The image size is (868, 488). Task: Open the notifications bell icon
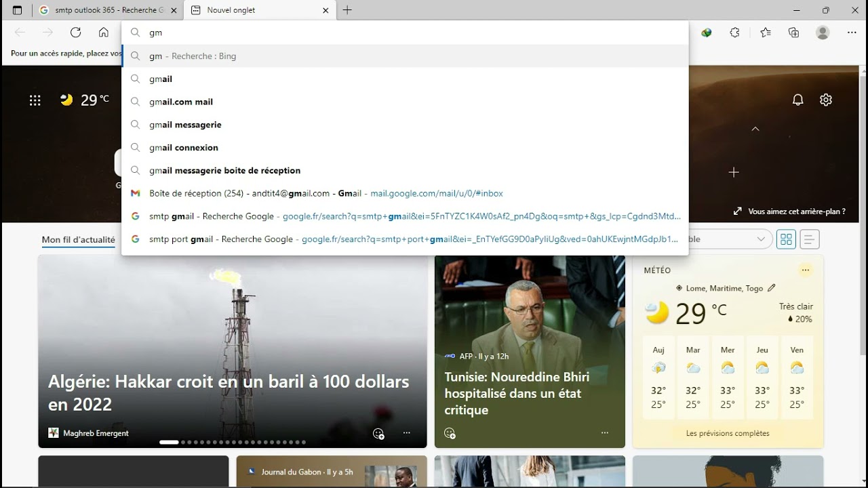point(797,100)
